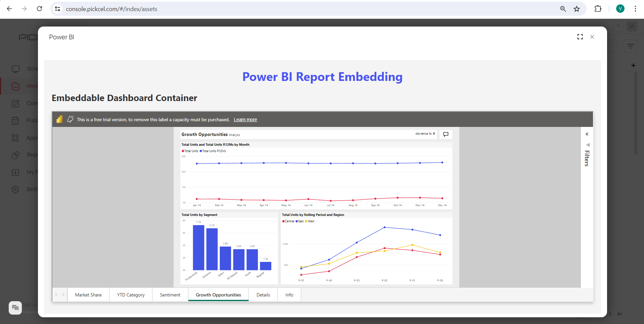Reload the page
Screen dimensions: 644x324
pyautogui.click(x=39, y=9)
